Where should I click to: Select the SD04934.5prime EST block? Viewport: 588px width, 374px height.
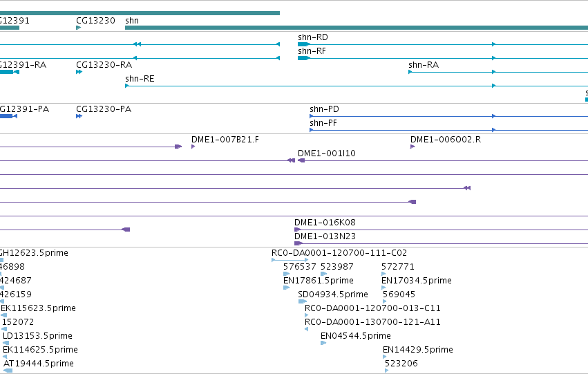[302, 301]
